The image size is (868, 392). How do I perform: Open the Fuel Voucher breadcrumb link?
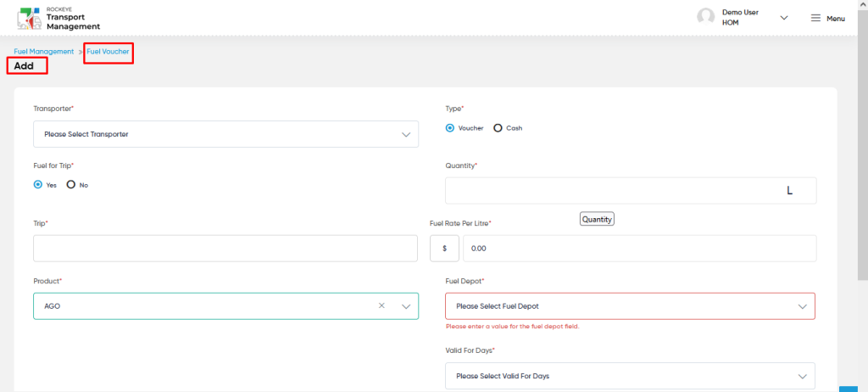point(108,52)
